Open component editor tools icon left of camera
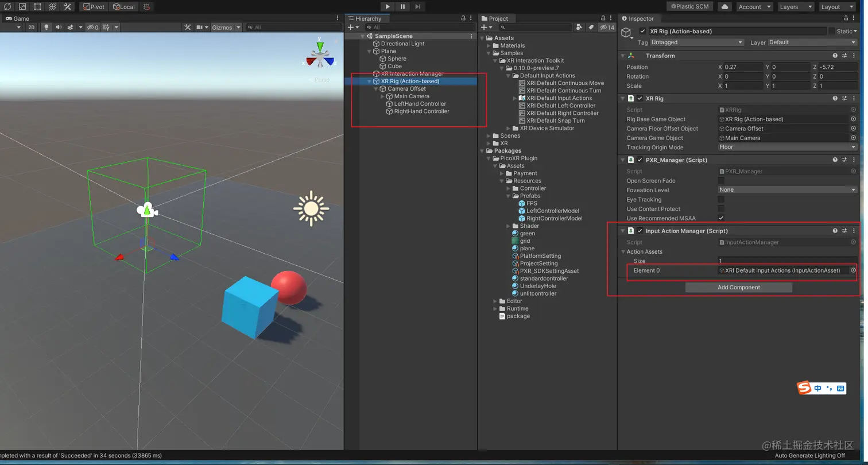 [188, 27]
